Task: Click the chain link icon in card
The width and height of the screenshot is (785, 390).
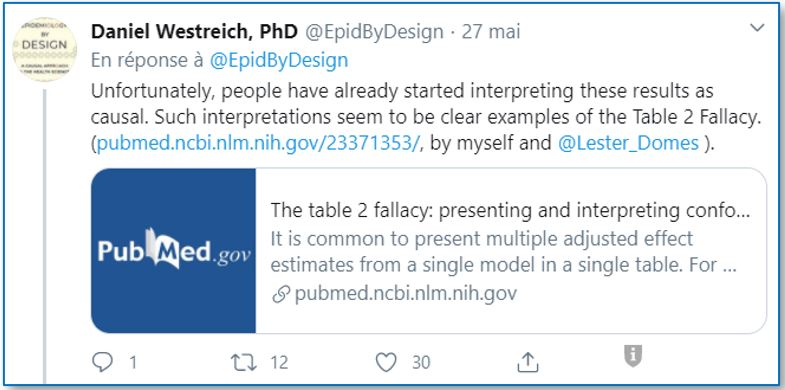Action: click(279, 295)
